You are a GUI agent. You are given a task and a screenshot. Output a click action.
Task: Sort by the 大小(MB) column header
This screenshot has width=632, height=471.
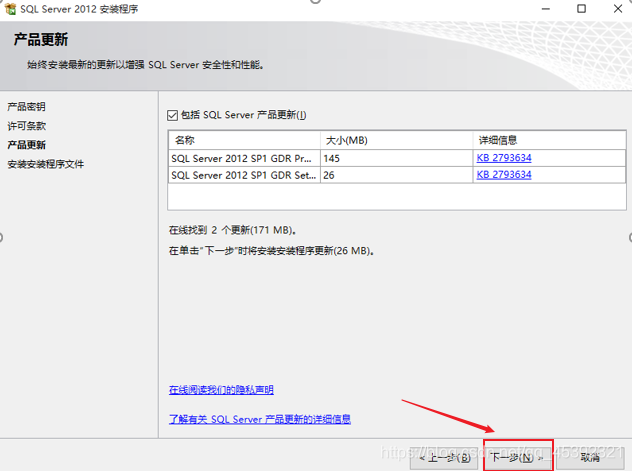(x=397, y=140)
